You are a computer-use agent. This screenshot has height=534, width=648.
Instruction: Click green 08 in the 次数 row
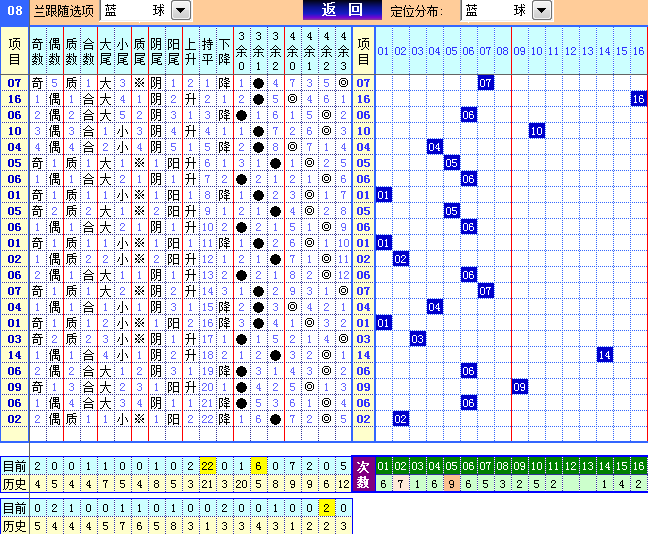(x=503, y=466)
